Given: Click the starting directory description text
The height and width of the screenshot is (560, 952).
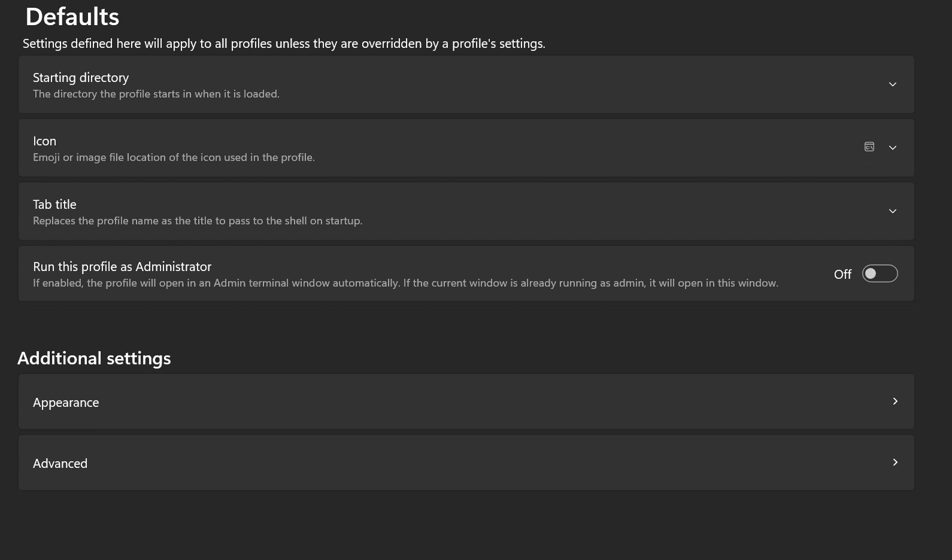Looking at the screenshot, I should pyautogui.click(x=156, y=94).
